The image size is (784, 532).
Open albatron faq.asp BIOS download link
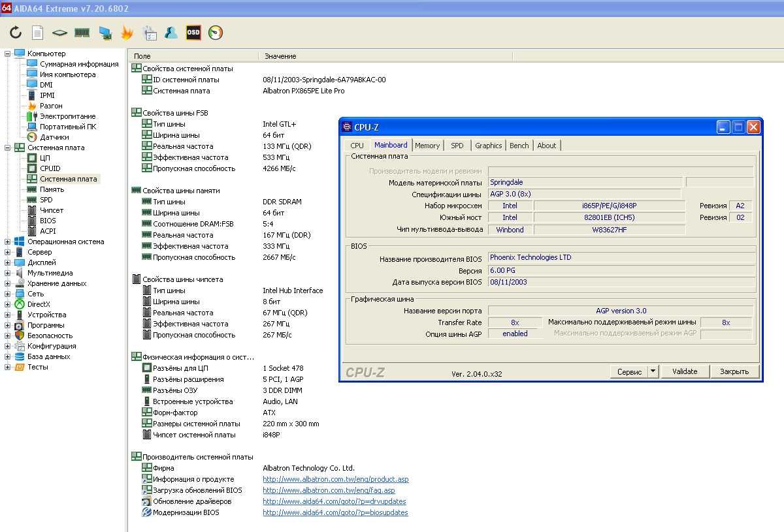click(x=329, y=490)
